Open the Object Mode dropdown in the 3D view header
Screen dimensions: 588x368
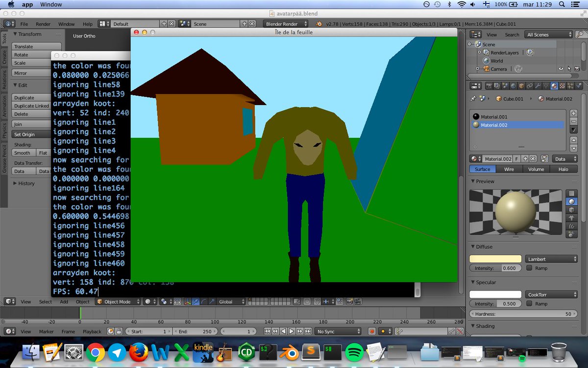118,302
